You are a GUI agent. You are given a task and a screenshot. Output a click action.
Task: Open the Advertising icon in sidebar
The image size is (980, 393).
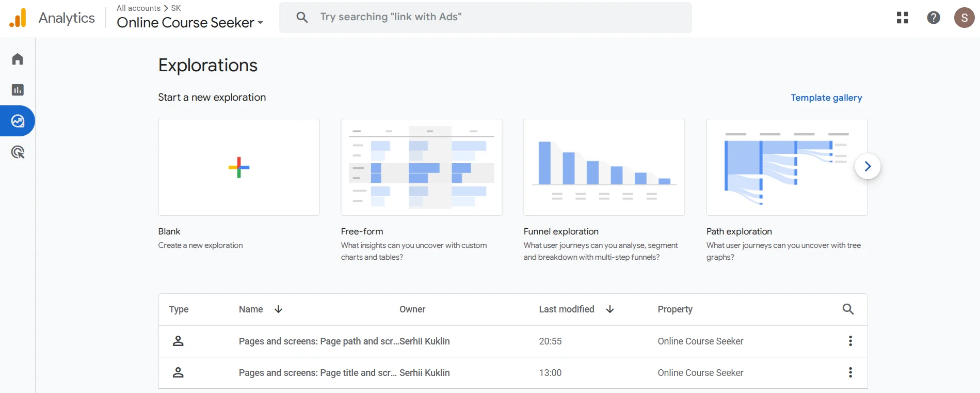(x=18, y=152)
